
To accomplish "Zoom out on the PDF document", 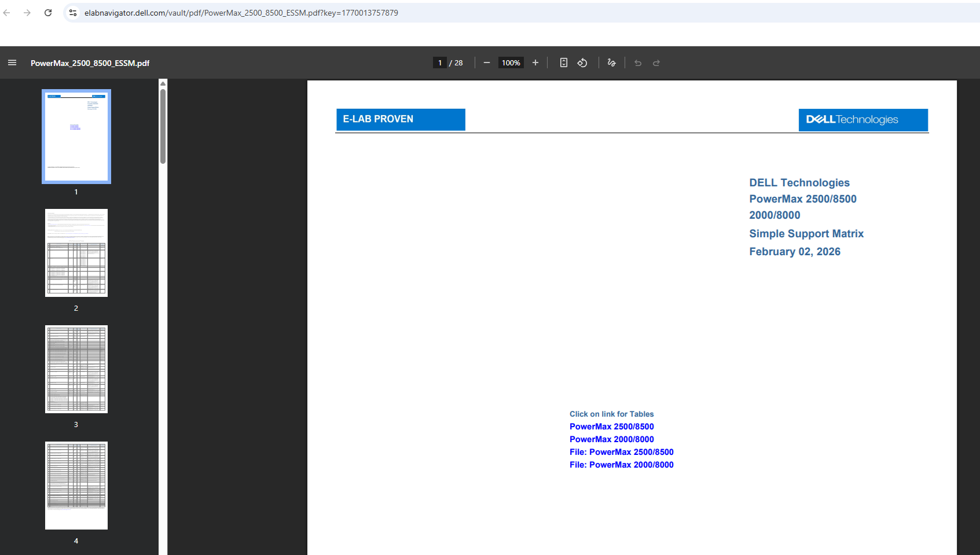I will 487,63.
